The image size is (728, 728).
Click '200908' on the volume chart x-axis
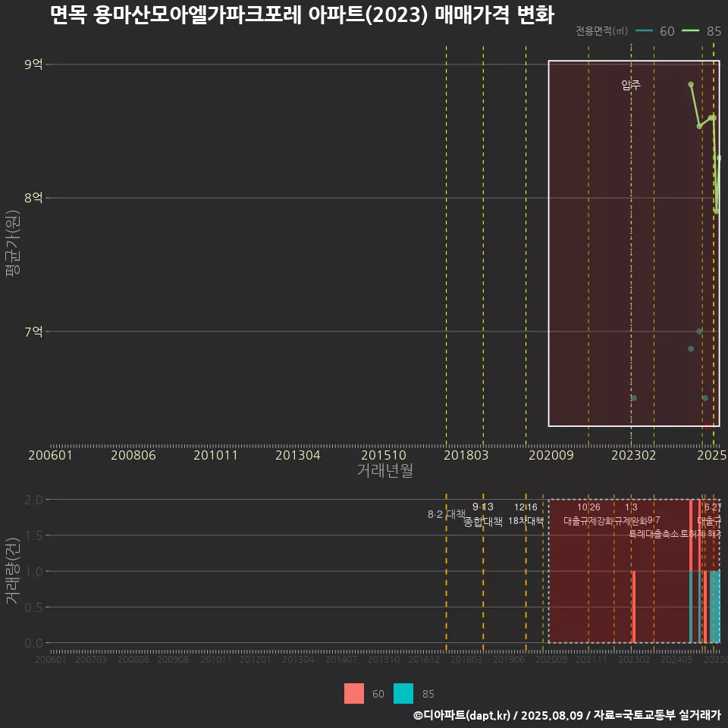[173, 659]
